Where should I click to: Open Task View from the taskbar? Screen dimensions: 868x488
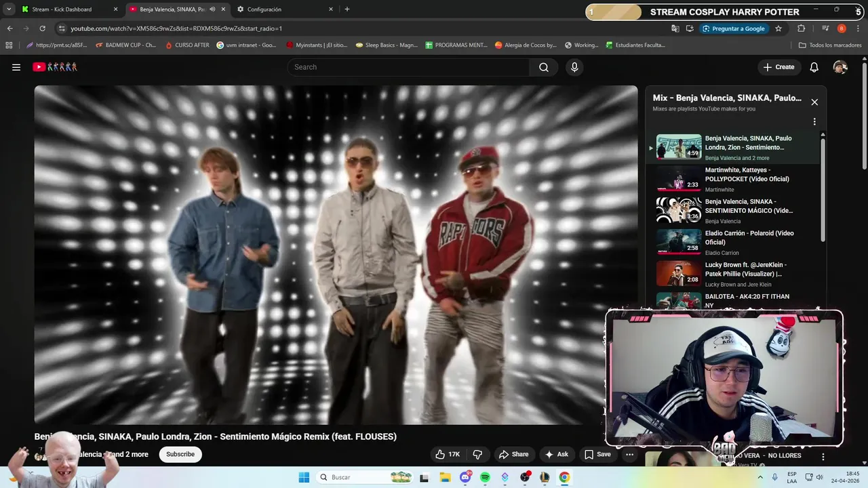[x=425, y=477]
